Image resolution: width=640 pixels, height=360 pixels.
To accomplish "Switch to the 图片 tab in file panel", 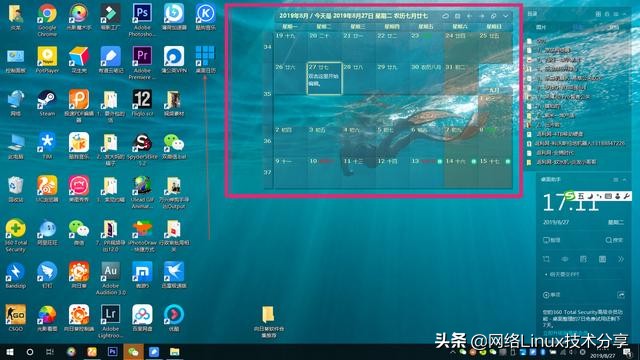I will 541,27.
